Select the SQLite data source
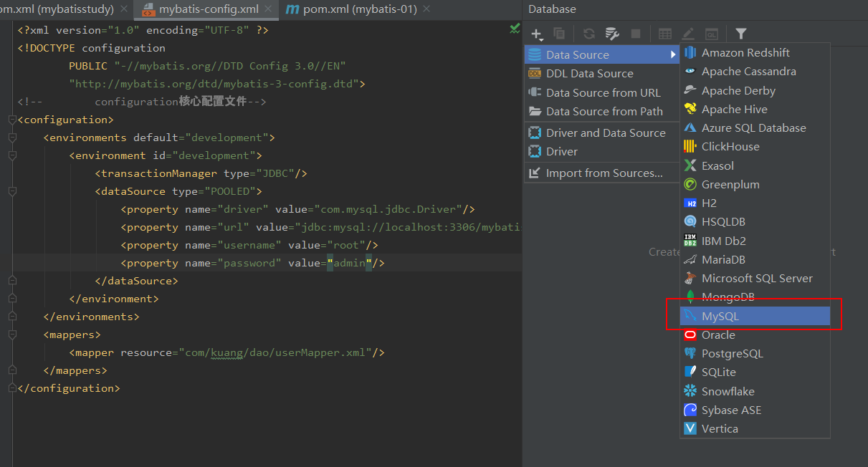 755,372
